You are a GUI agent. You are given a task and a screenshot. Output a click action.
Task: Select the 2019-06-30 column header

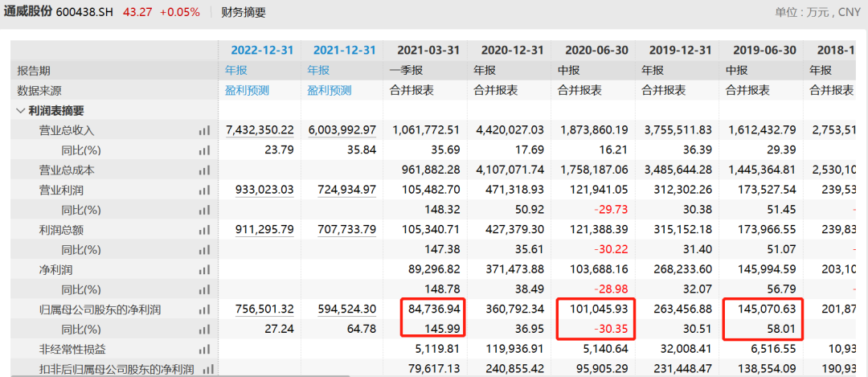click(765, 51)
